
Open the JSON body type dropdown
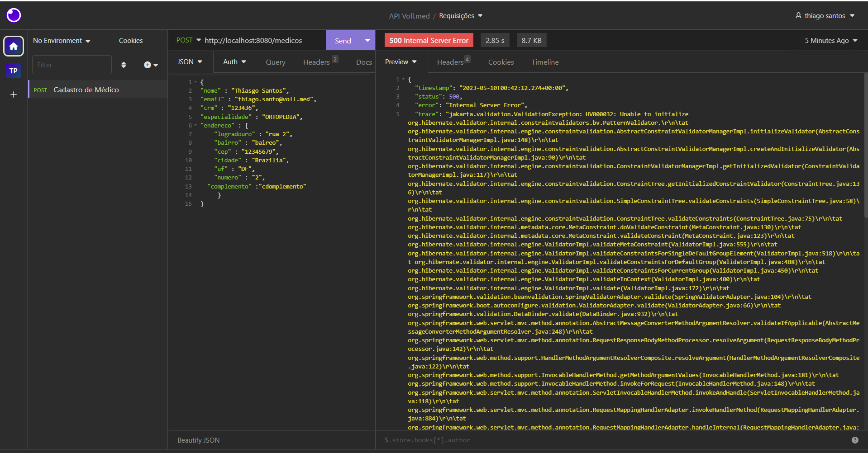(x=190, y=62)
